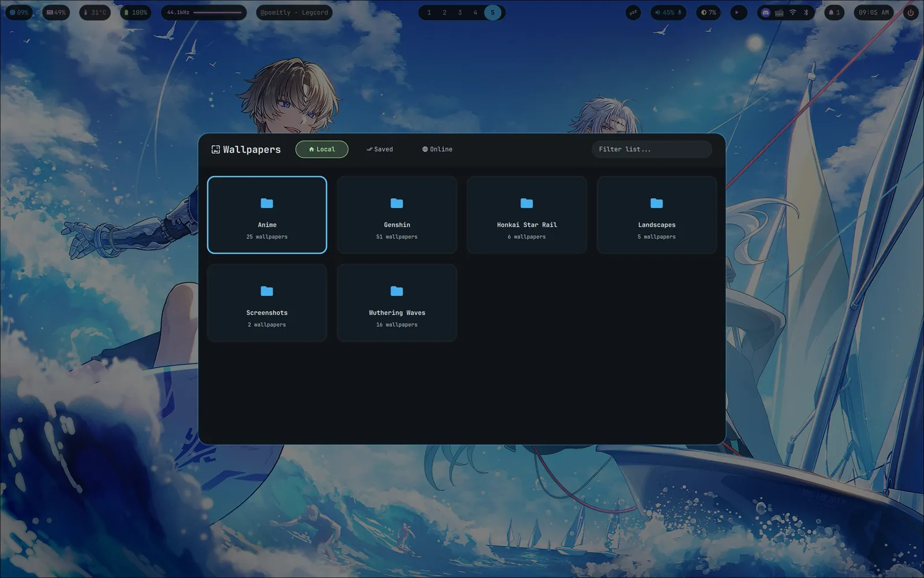Switch to the Saved tab
The image size is (924, 578).
click(379, 149)
